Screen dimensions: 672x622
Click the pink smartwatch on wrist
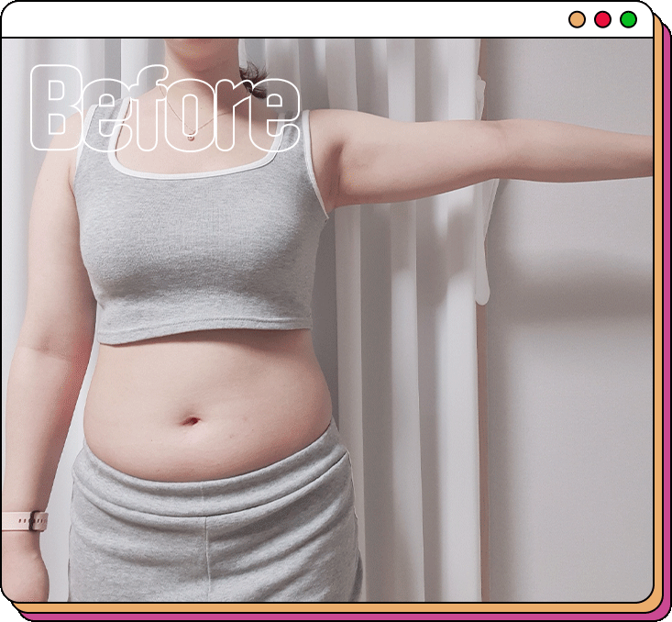click(26, 519)
